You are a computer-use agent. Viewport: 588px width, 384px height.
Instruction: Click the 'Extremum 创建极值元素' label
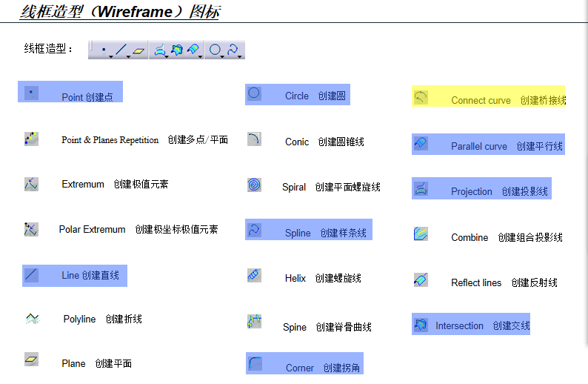pyautogui.click(x=115, y=185)
